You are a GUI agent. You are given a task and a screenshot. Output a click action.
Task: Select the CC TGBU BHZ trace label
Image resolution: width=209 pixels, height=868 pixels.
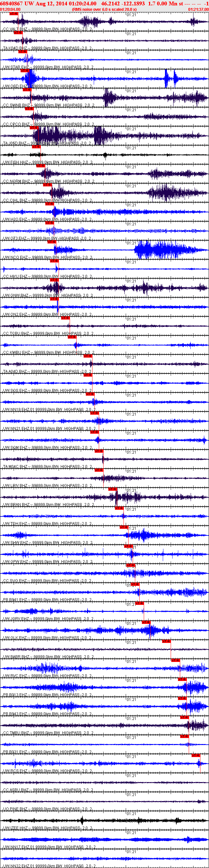click(x=48, y=334)
